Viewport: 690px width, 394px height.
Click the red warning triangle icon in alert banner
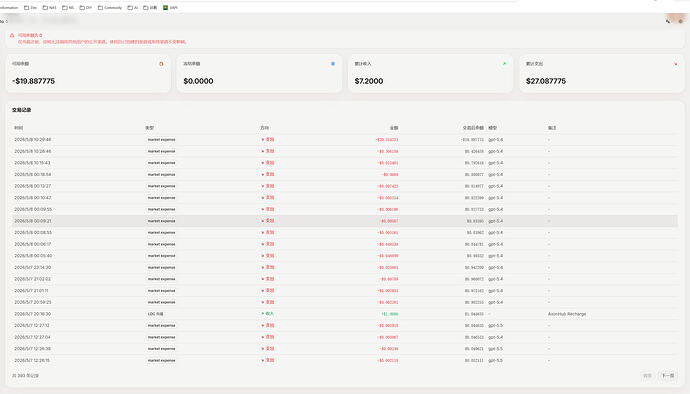tap(12, 35)
